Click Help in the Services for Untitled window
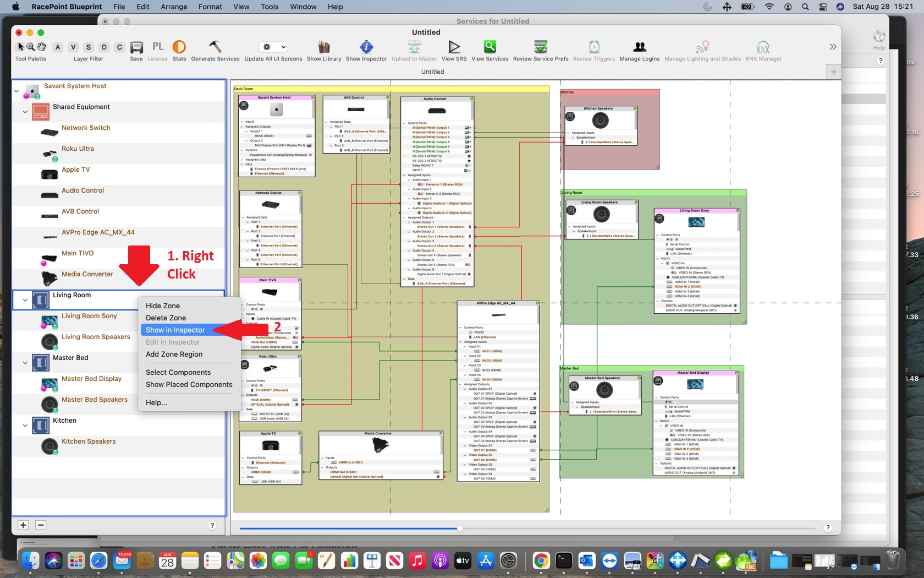The image size is (924, 578). point(879,39)
